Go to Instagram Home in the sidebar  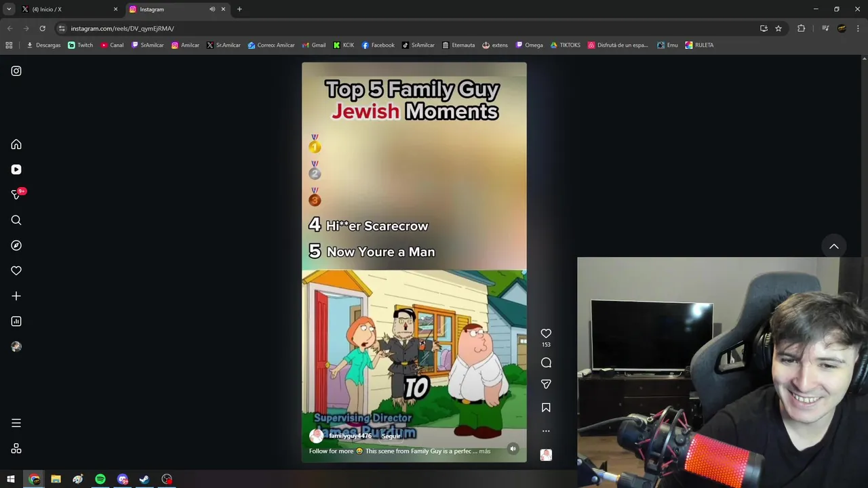[x=16, y=144]
